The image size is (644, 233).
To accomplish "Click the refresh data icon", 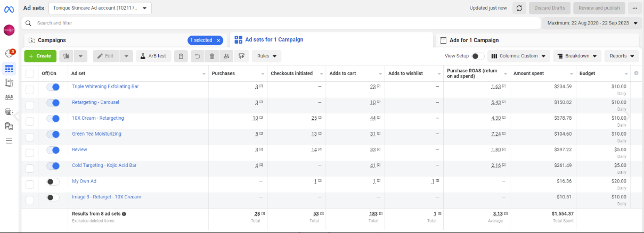I will tap(519, 8).
